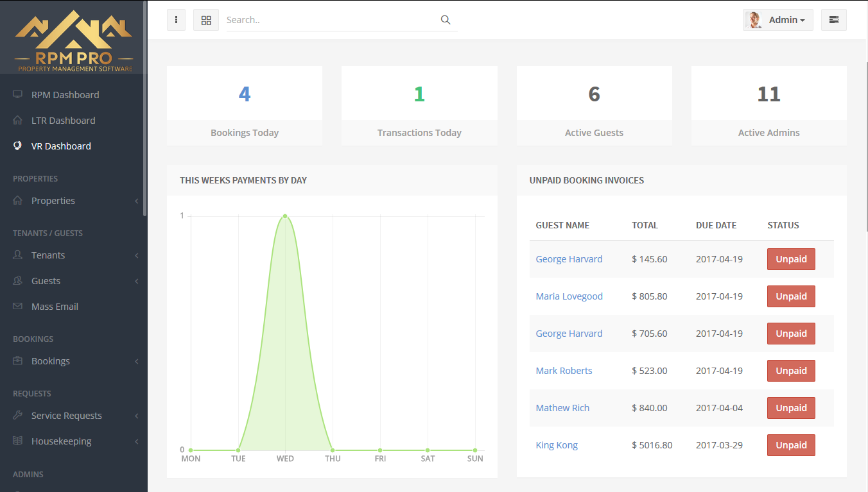Click the Unpaid button for King Kong
The image size is (868, 492).
[791, 445]
